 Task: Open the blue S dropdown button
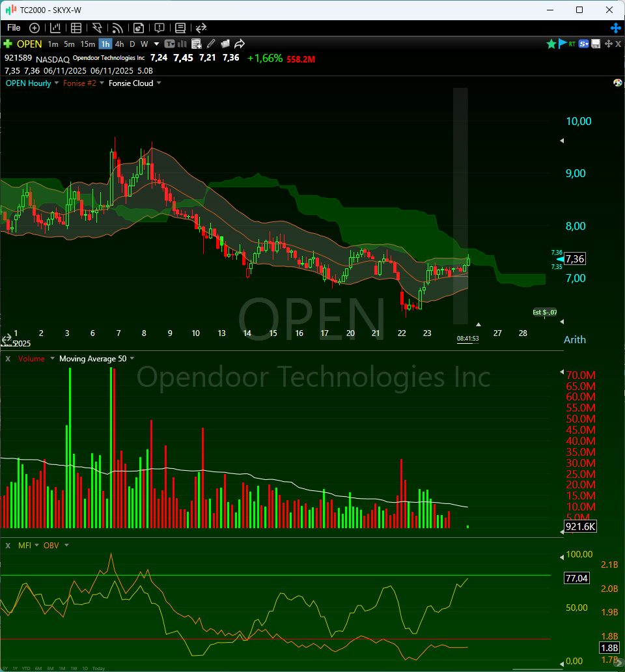[583, 44]
